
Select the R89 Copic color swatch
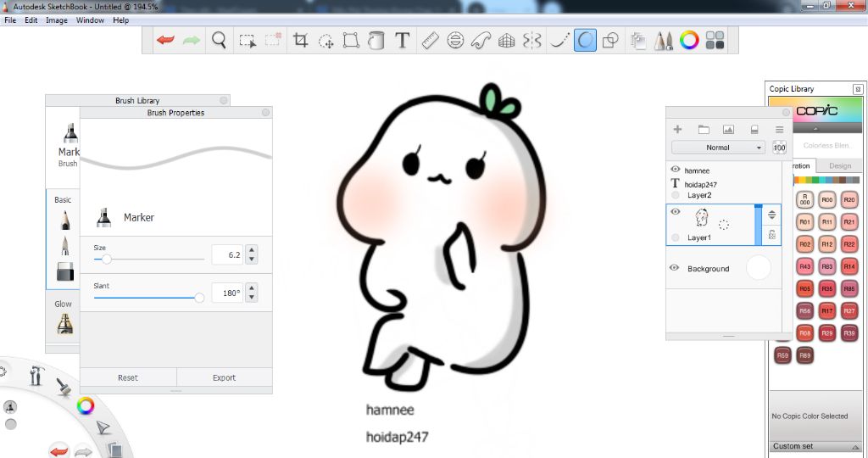805,355
